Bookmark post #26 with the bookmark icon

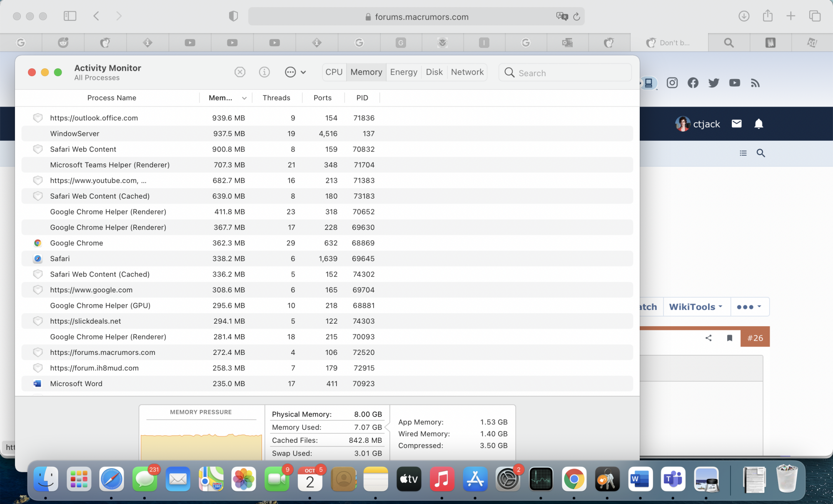click(x=729, y=338)
